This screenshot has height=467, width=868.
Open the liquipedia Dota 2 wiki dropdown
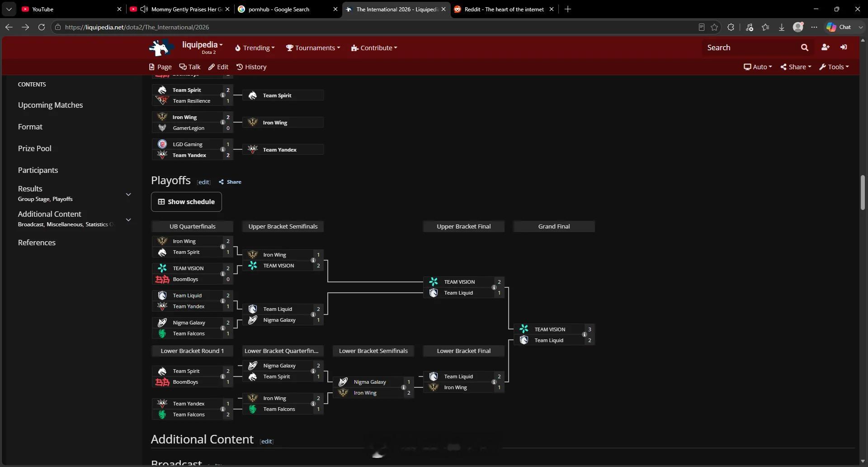(x=202, y=47)
